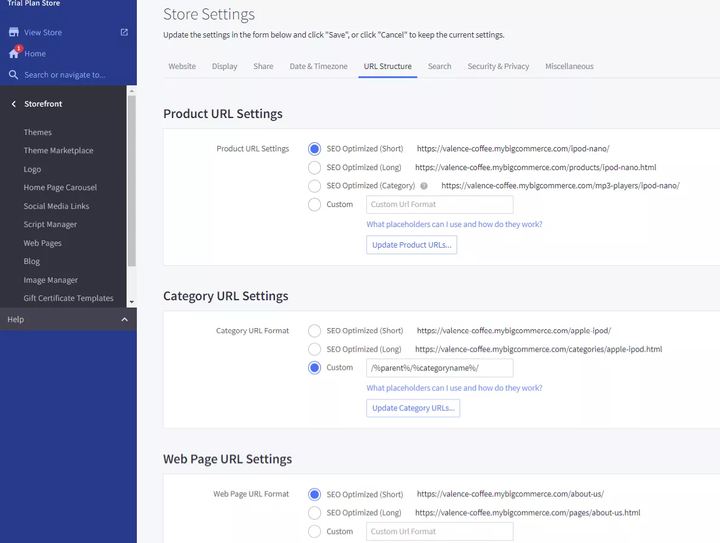
Task: Select SEO Optimized (Short) for Category URL
Action: pyautogui.click(x=315, y=331)
